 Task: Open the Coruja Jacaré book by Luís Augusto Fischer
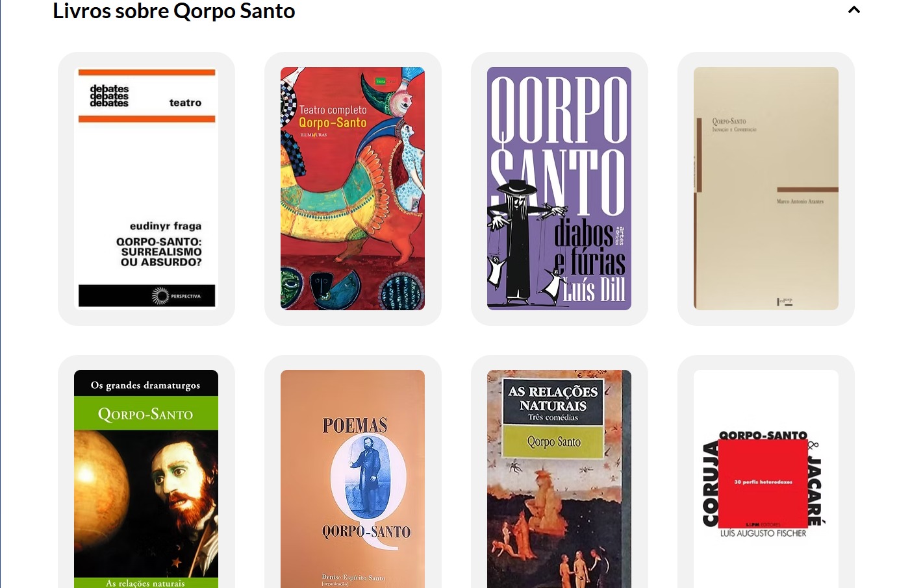pos(766,479)
